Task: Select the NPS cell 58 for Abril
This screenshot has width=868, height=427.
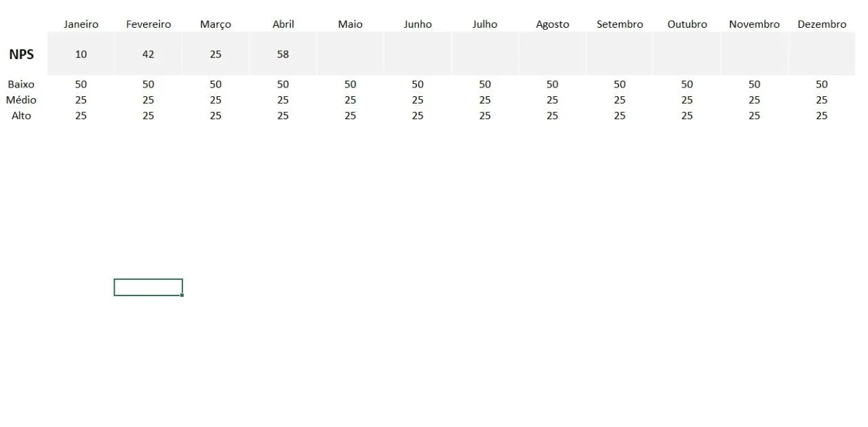Action: point(283,54)
